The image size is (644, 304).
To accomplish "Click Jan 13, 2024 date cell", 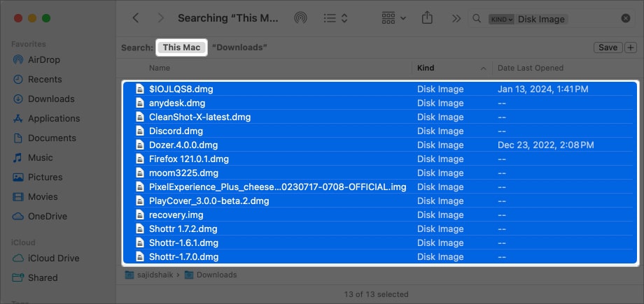I will point(543,89).
